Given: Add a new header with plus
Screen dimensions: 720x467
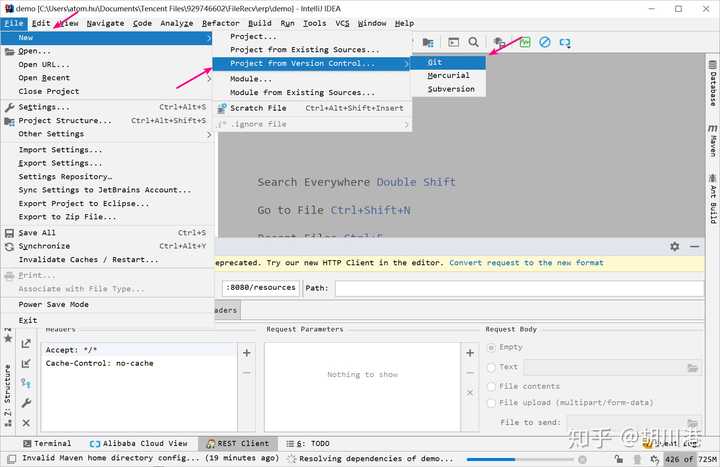Looking at the screenshot, I should 247,353.
